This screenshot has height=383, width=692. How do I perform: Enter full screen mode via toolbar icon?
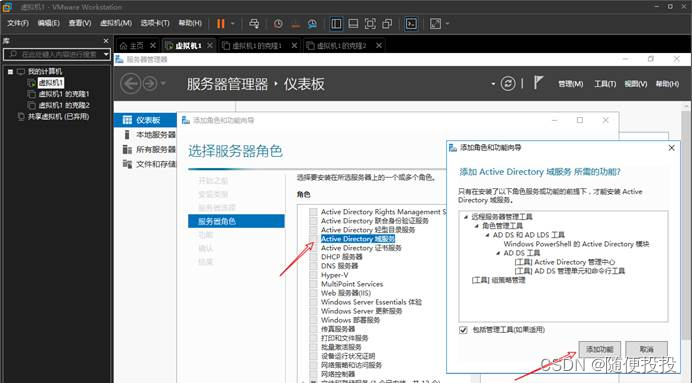[x=370, y=24]
